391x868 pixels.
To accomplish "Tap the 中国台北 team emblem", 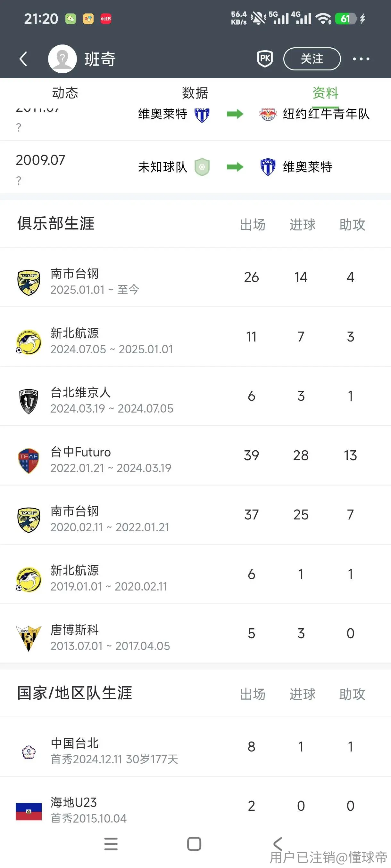I will (29, 752).
